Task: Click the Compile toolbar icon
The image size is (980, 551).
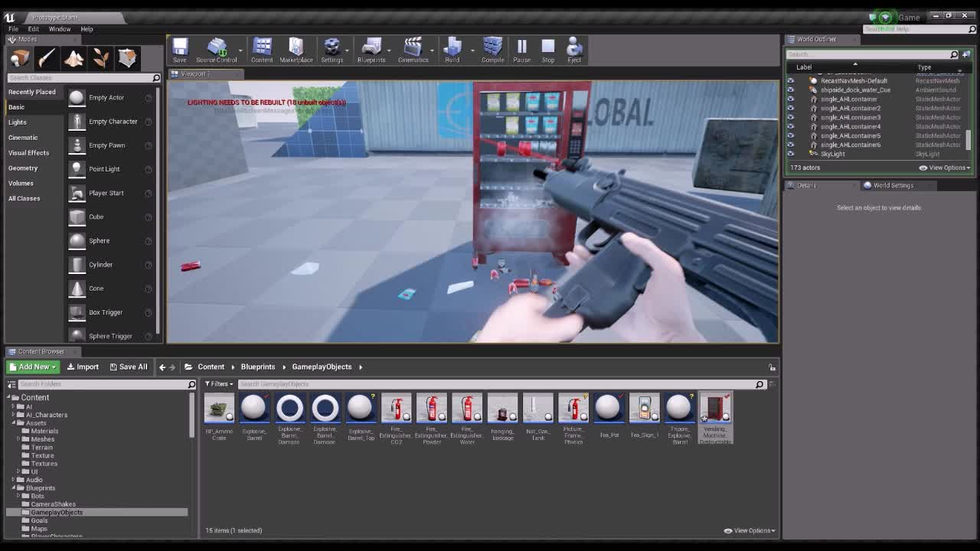Action: pyautogui.click(x=492, y=47)
